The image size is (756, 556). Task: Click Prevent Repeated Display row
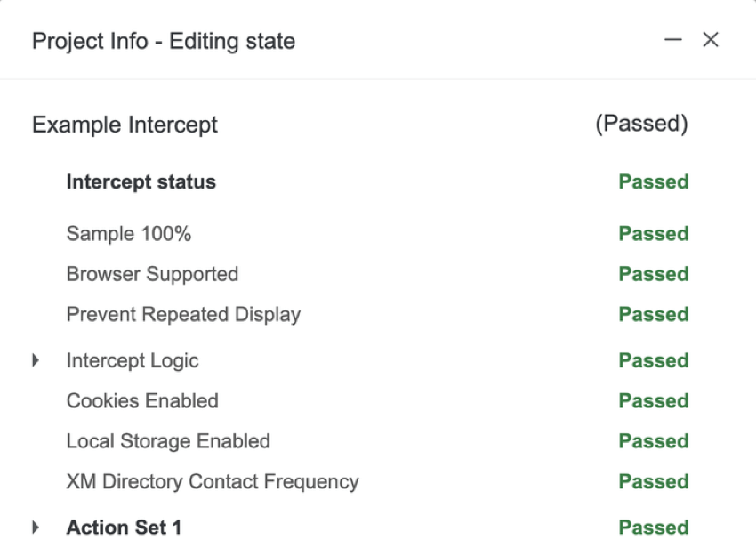(x=183, y=314)
